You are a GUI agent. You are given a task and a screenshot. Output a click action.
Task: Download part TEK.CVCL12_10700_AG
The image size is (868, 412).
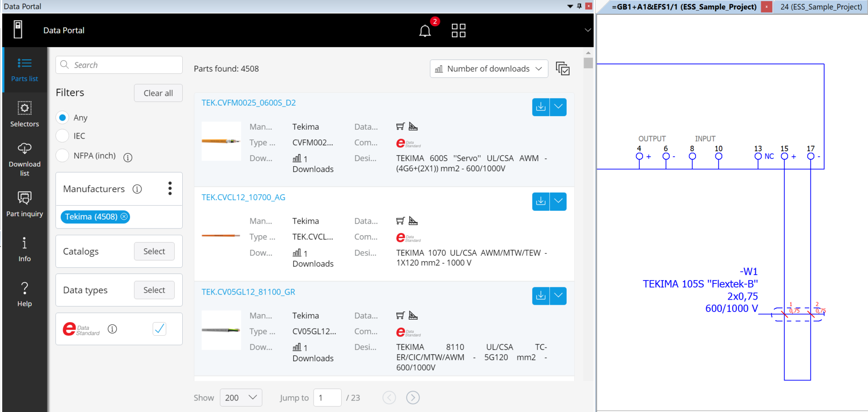click(x=541, y=201)
